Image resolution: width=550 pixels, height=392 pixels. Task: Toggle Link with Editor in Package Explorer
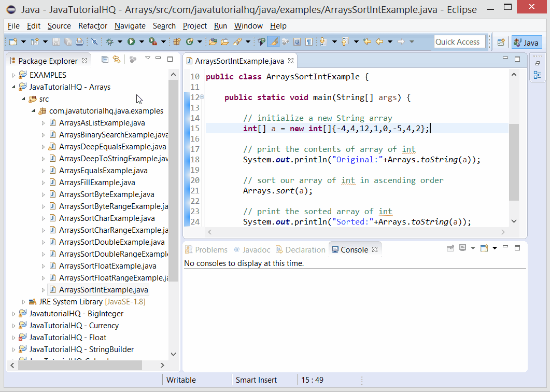pos(117,59)
